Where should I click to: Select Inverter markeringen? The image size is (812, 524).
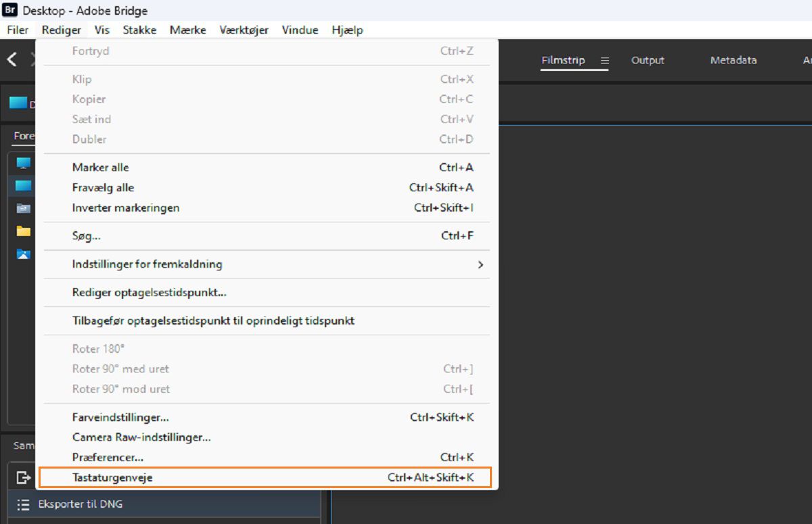pyautogui.click(x=268, y=208)
